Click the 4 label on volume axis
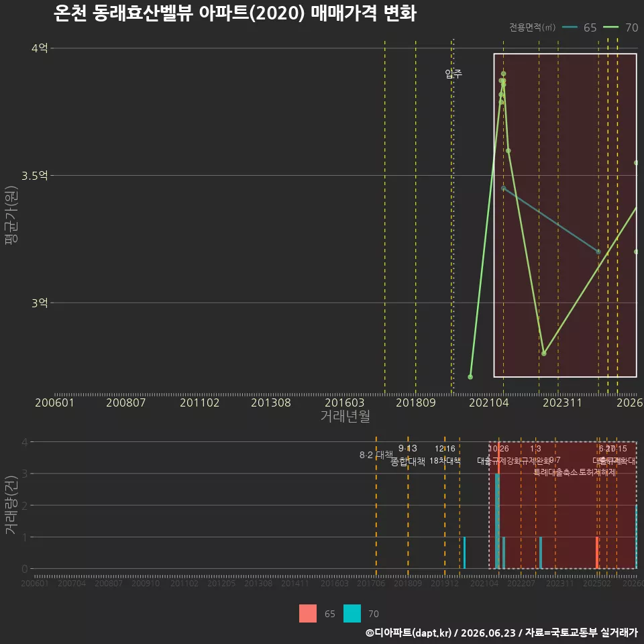 click(x=25, y=442)
